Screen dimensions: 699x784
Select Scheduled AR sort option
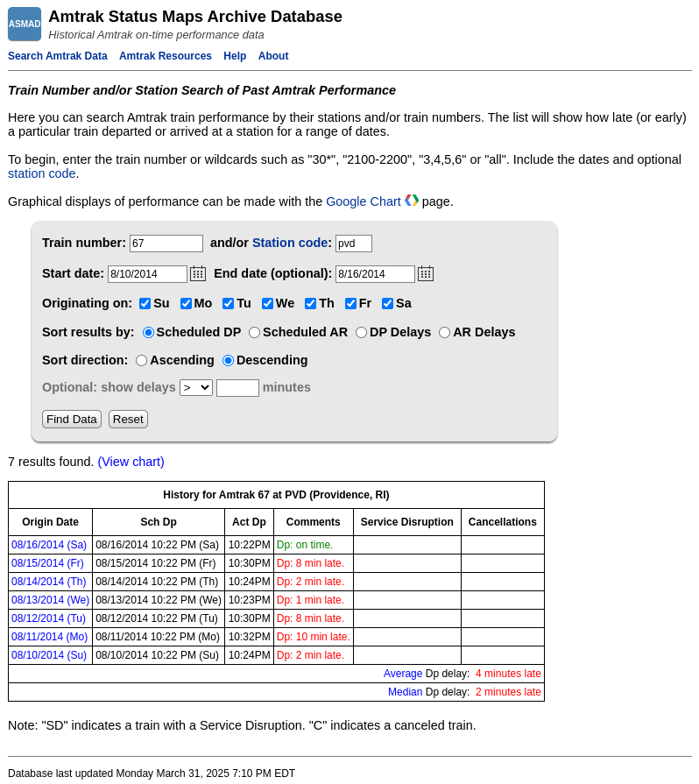255,333
